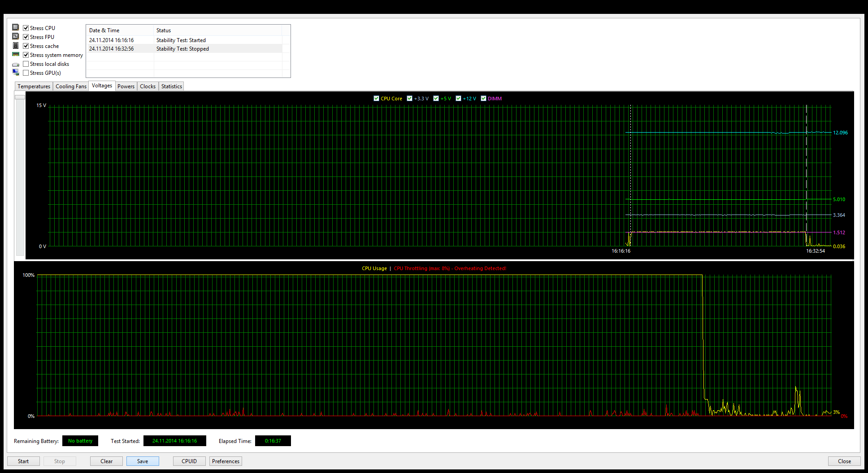Click the CPU chip icon beside Stress CPU

click(16, 27)
